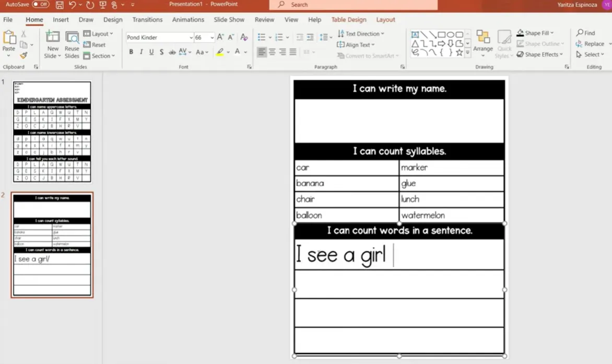Expand the font size 66 dropdown
Screen dimensions: 612x364
(211, 38)
